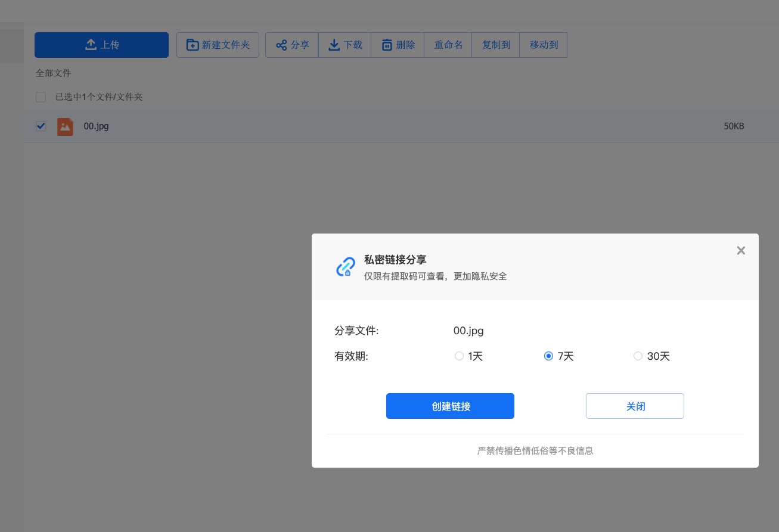This screenshot has height=532, width=779.
Task: Click 移动到 in the toolbar
Action: 544,45
